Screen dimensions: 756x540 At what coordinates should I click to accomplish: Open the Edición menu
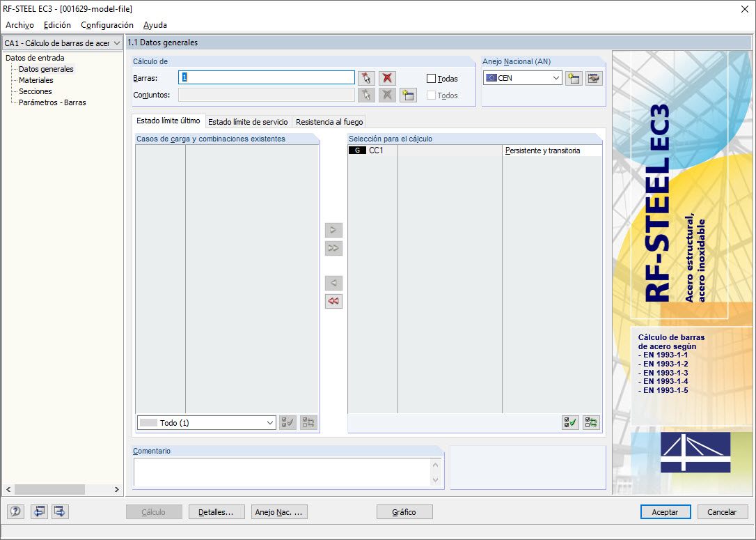coord(57,25)
